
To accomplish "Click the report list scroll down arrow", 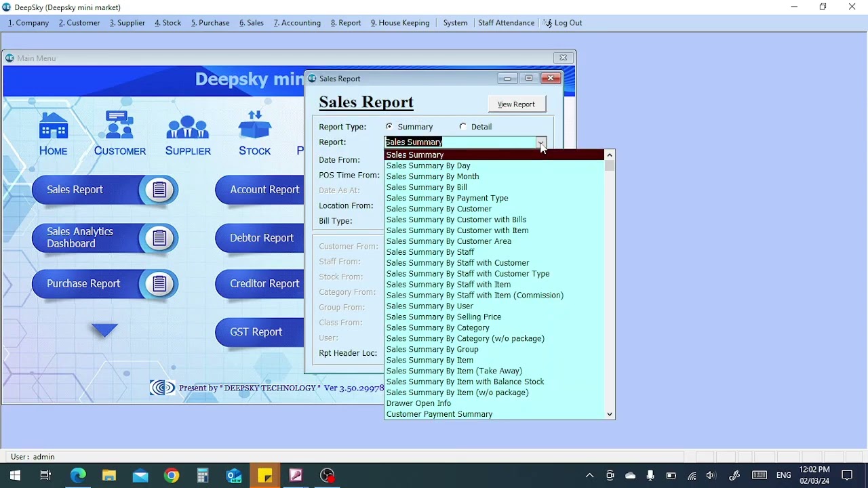I will [x=610, y=414].
